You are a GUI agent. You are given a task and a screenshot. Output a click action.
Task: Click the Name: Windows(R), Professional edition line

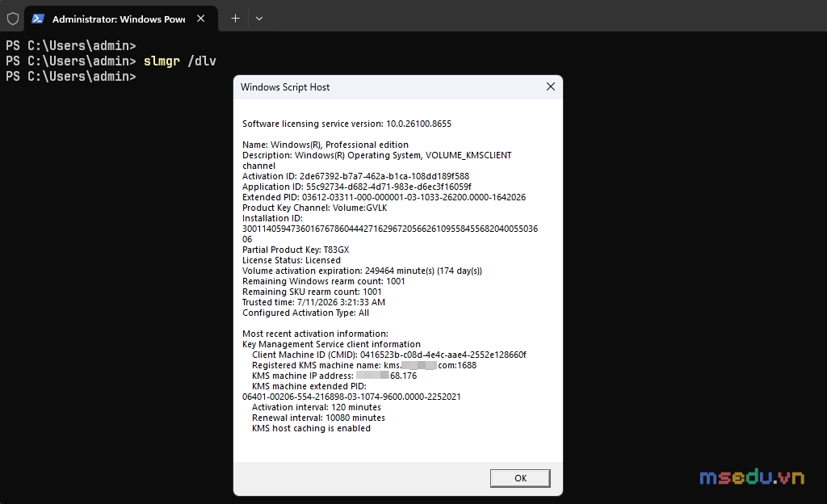pos(325,145)
